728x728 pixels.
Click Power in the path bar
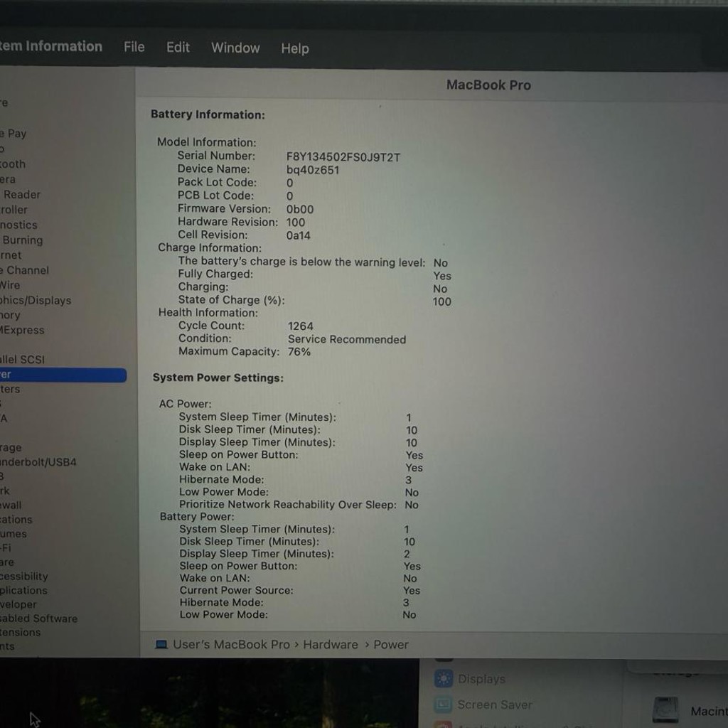[x=391, y=644]
